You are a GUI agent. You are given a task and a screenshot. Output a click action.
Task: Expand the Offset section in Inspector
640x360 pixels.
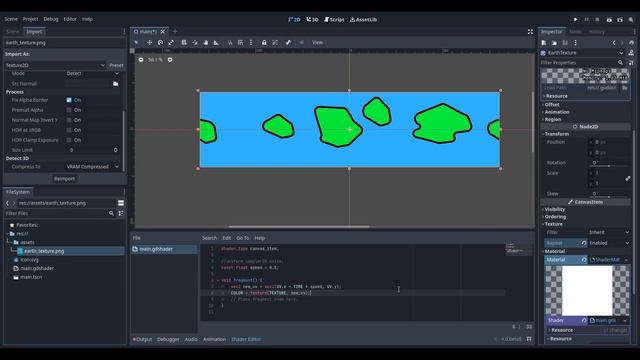[x=551, y=104]
